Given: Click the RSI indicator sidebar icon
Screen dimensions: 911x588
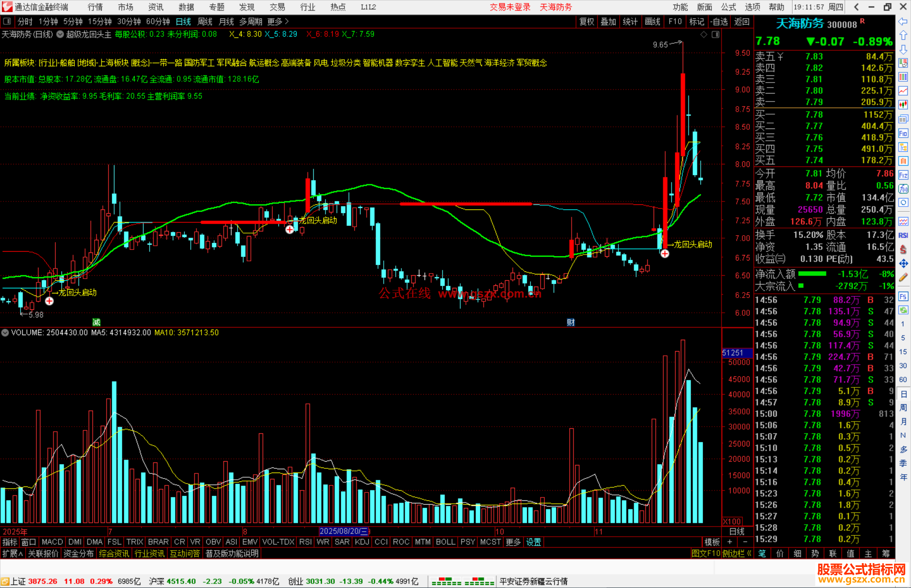Looking at the screenshot, I should [x=903, y=235].
